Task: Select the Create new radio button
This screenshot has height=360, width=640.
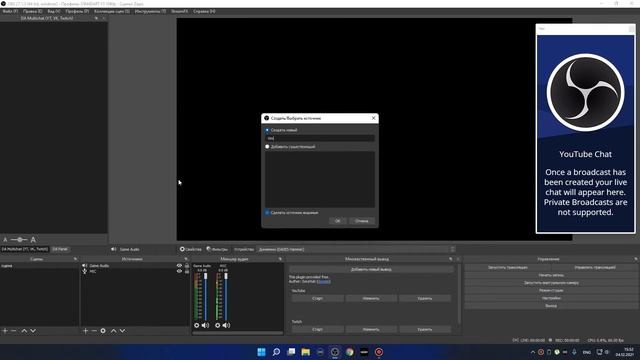Action: [267, 130]
